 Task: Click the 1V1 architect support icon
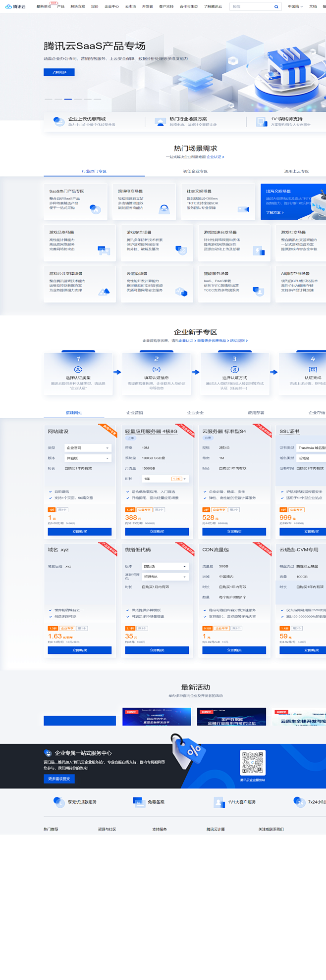click(262, 121)
